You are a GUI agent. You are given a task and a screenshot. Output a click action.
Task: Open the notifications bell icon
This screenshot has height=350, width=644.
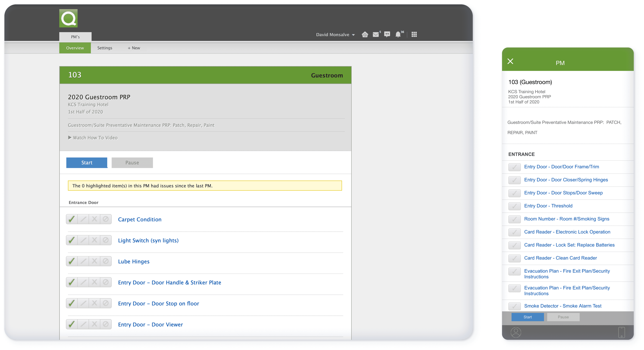click(398, 34)
